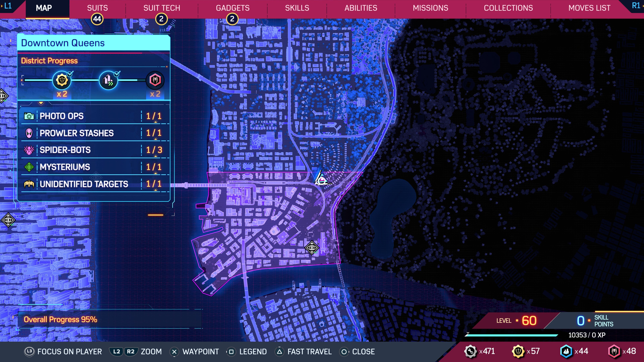The width and height of the screenshot is (644, 362).
Task: Open the SUITS tab
Action: tap(97, 8)
